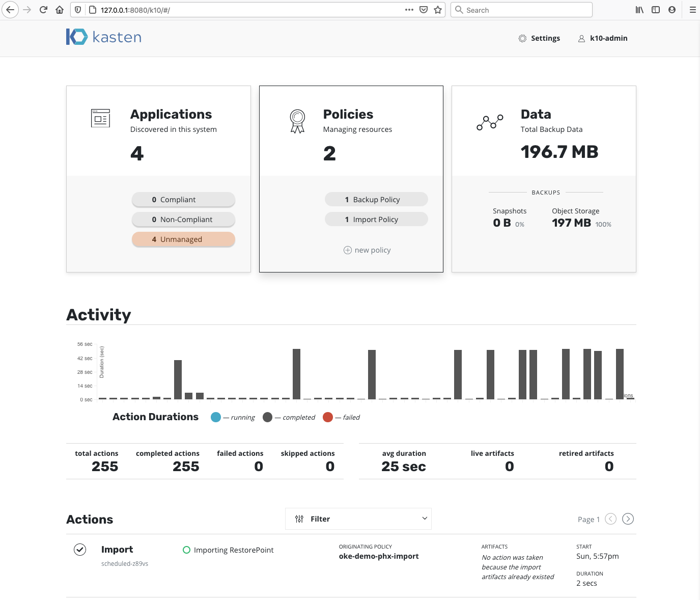Open the oke-demo-phx-import policy link

pos(379,556)
